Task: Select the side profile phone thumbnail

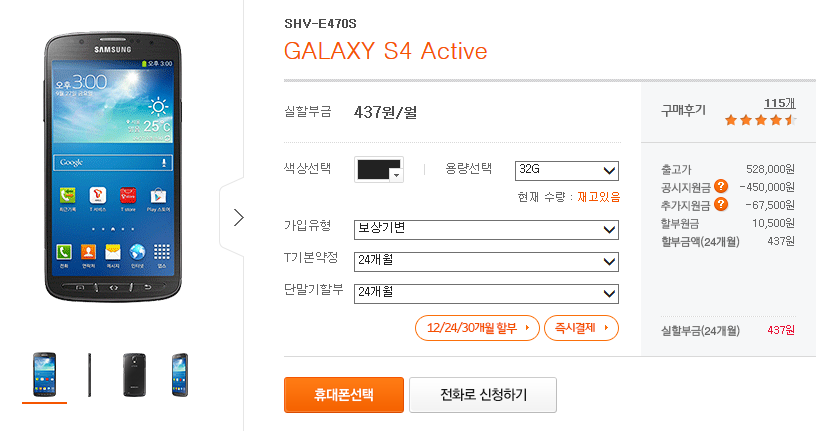Action: pos(89,374)
